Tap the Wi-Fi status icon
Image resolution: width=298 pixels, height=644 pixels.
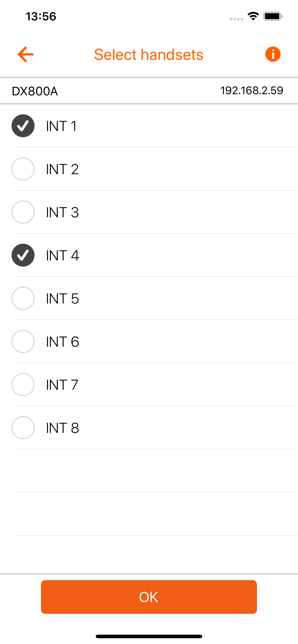253,17
